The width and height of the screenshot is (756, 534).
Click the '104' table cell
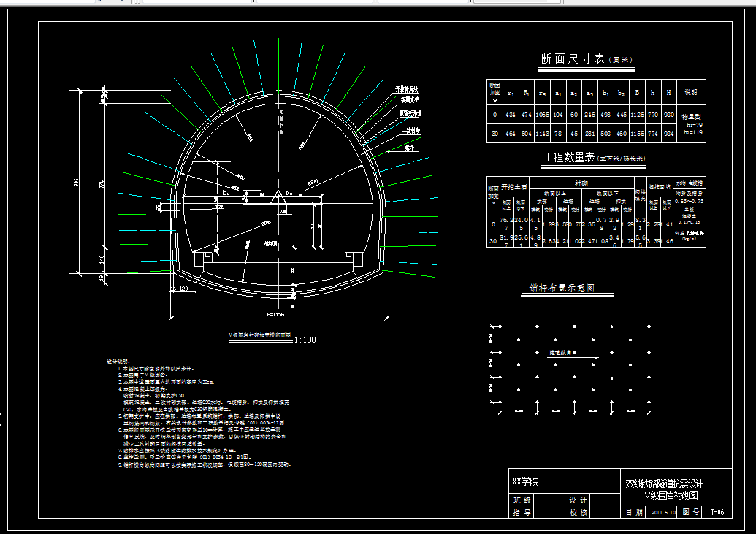click(x=558, y=115)
